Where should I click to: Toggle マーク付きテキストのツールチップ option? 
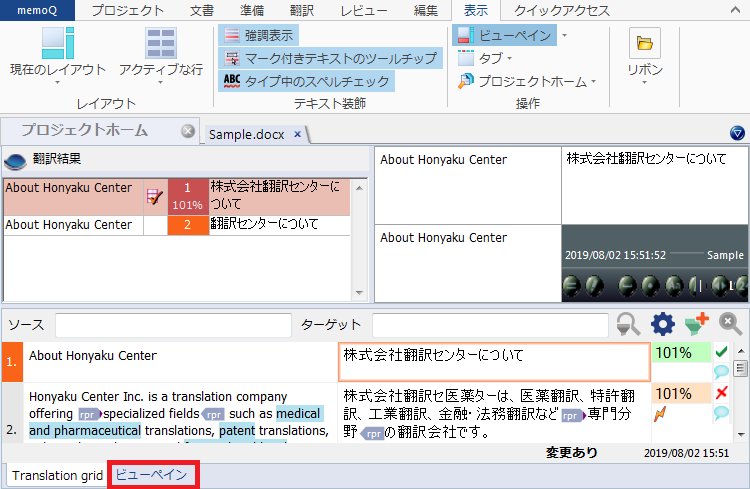click(330, 58)
